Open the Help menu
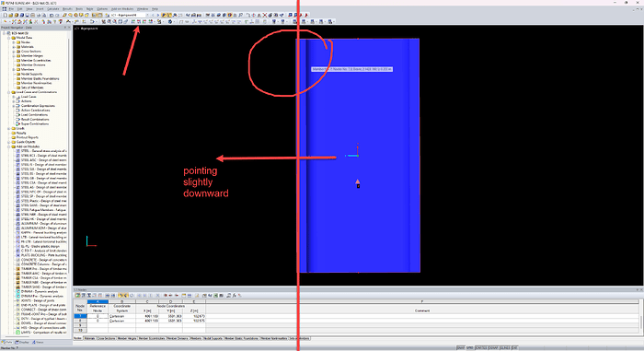This screenshot has height=351, width=644. tap(155, 8)
